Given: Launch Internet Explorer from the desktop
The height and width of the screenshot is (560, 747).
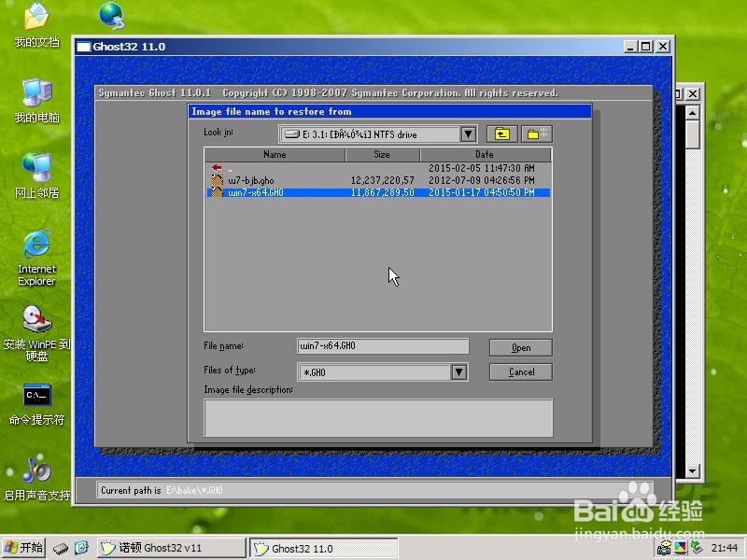Looking at the screenshot, I should (x=36, y=258).
